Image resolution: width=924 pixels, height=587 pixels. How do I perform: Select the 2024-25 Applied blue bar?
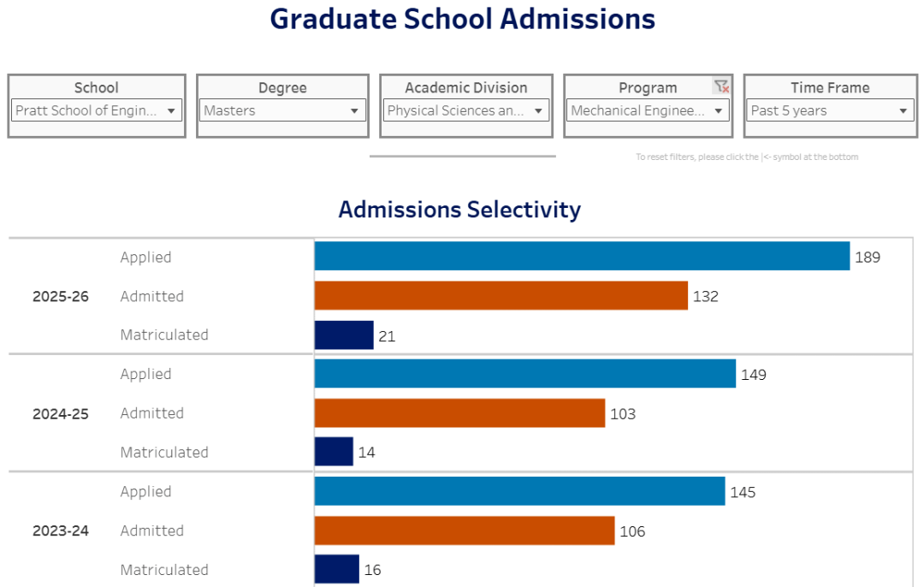click(x=524, y=373)
